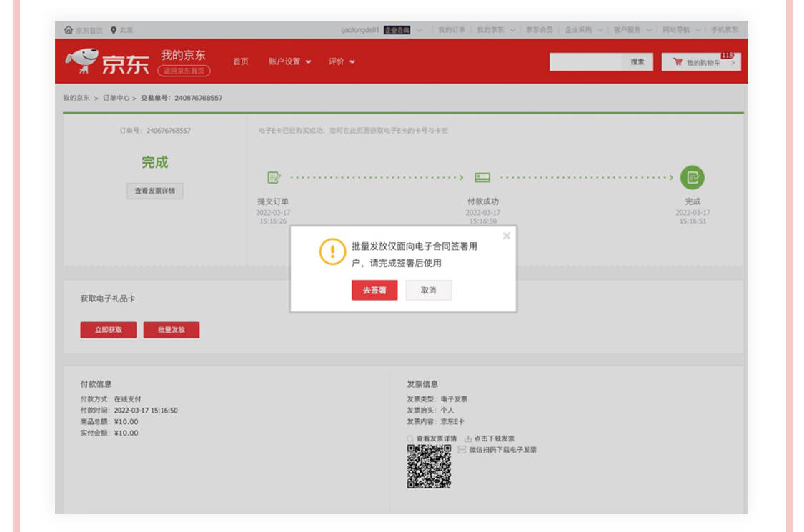Viewport: 804px width, 532px height.
Task: Click the 付款时间 2022-03-17 15:16:50 row
Action: coord(129,411)
